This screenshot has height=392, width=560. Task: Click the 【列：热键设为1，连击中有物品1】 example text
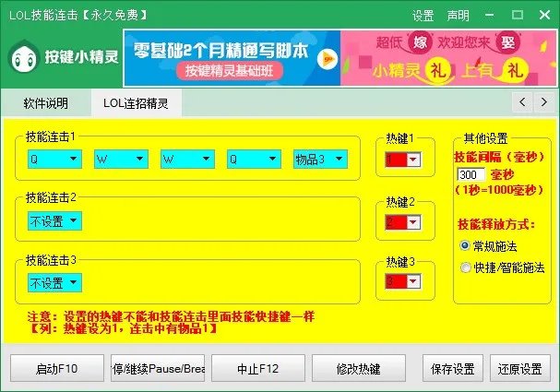(124, 328)
